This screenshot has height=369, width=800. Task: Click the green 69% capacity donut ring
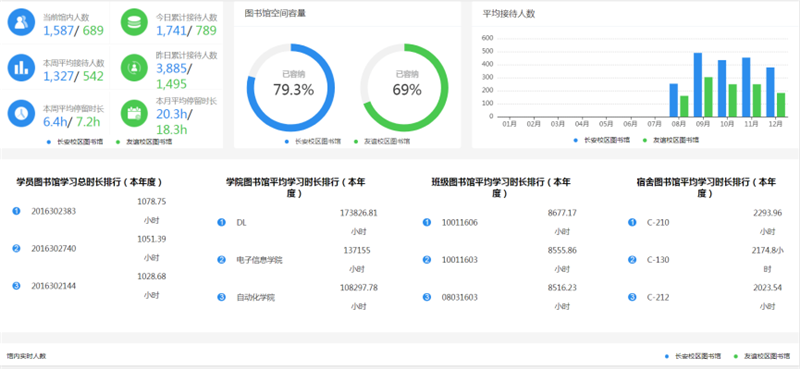[x=404, y=87]
